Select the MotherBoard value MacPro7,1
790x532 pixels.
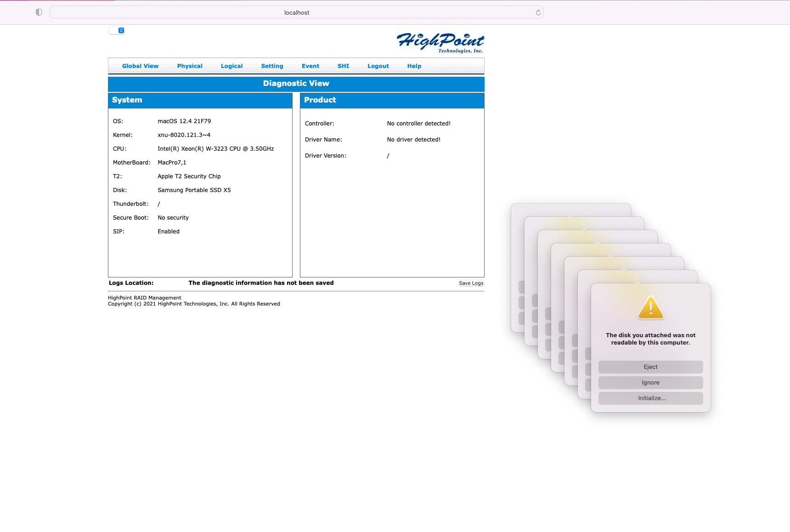[172, 163]
